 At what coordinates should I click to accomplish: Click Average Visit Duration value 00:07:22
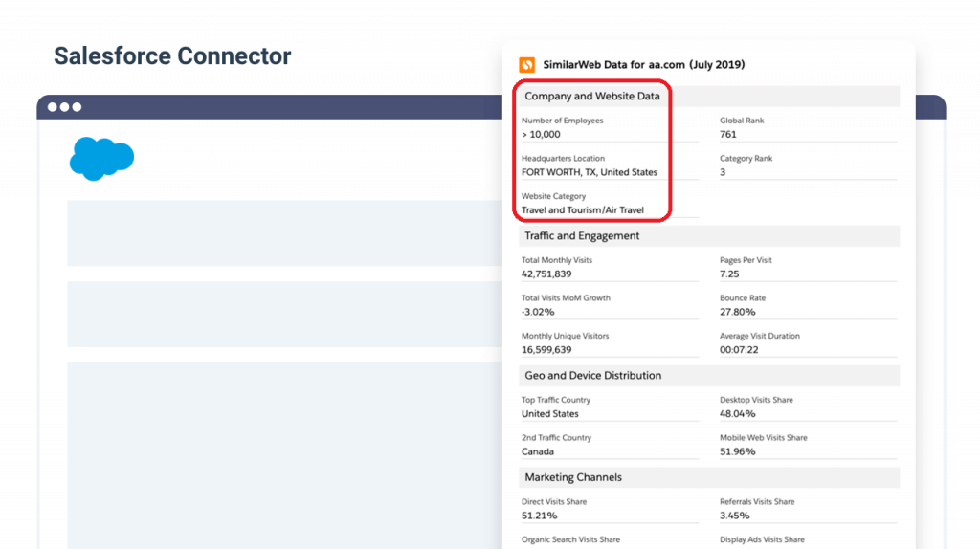click(739, 350)
